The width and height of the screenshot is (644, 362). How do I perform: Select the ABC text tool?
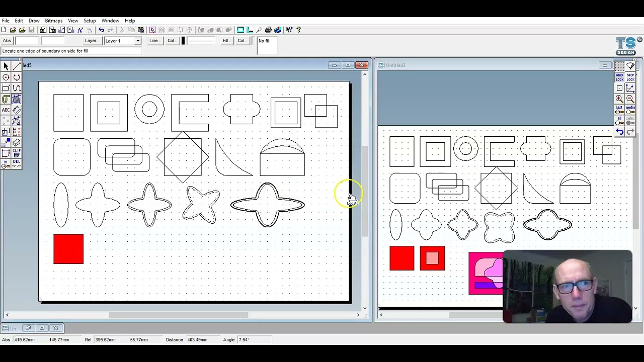click(6, 110)
